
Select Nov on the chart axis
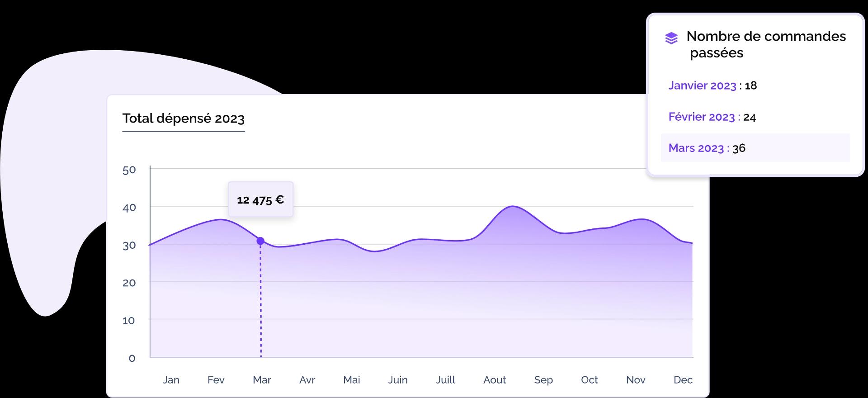point(636,380)
